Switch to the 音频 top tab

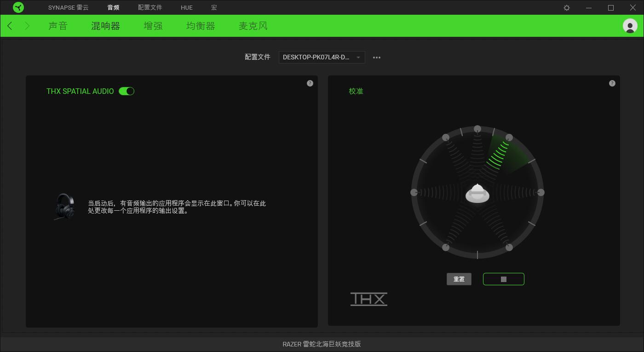click(x=113, y=8)
